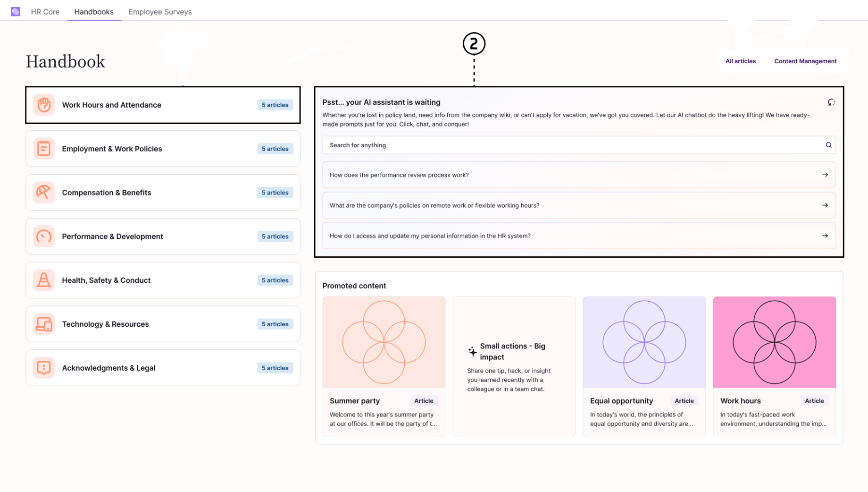Click the gauge icon for Performance & Development
This screenshot has width=868, height=492.
pyautogui.click(x=44, y=237)
